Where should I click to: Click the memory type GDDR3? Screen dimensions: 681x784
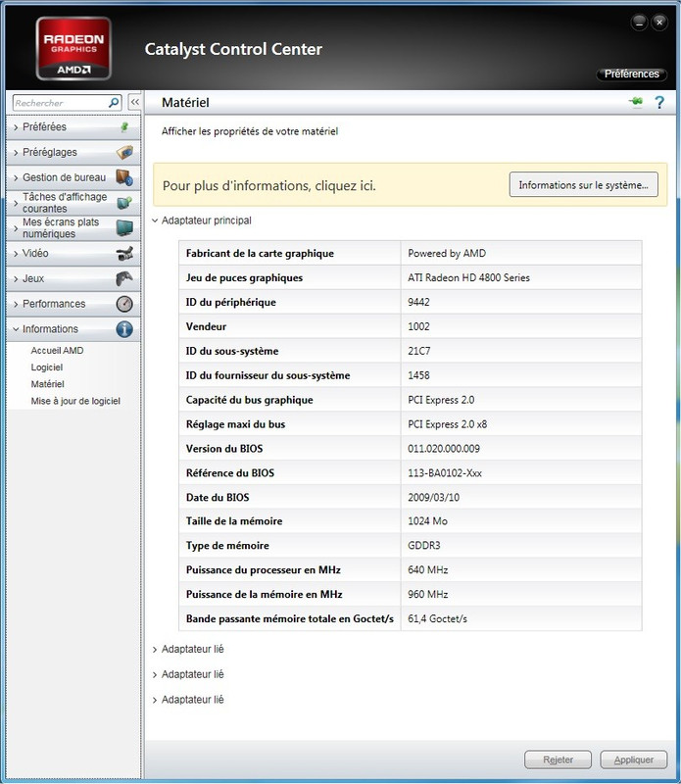pos(424,546)
